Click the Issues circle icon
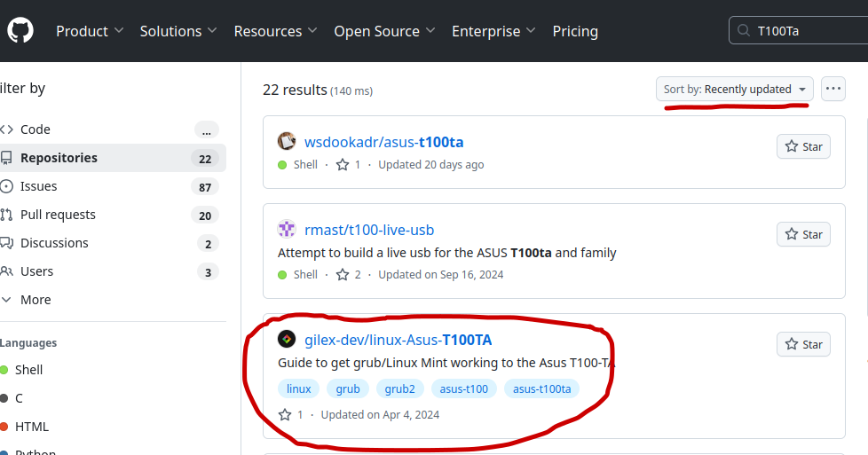This screenshot has height=455, width=868. coord(6,186)
